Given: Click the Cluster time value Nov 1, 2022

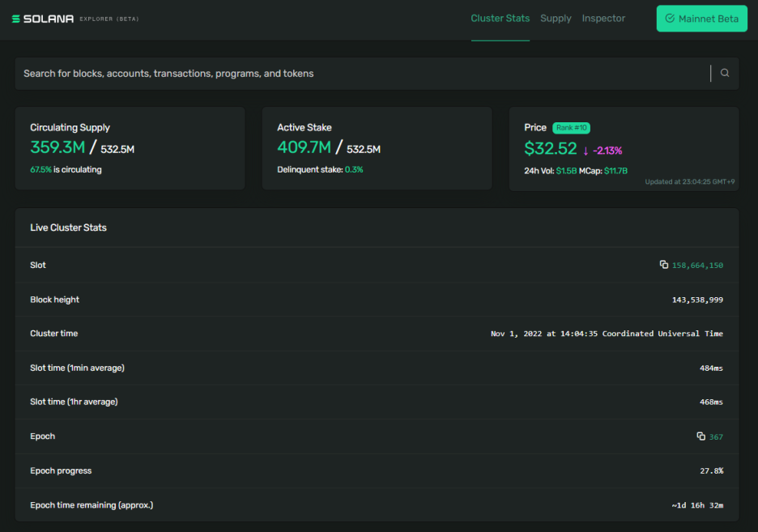Looking at the screenshot, I should tap(607, 334).
